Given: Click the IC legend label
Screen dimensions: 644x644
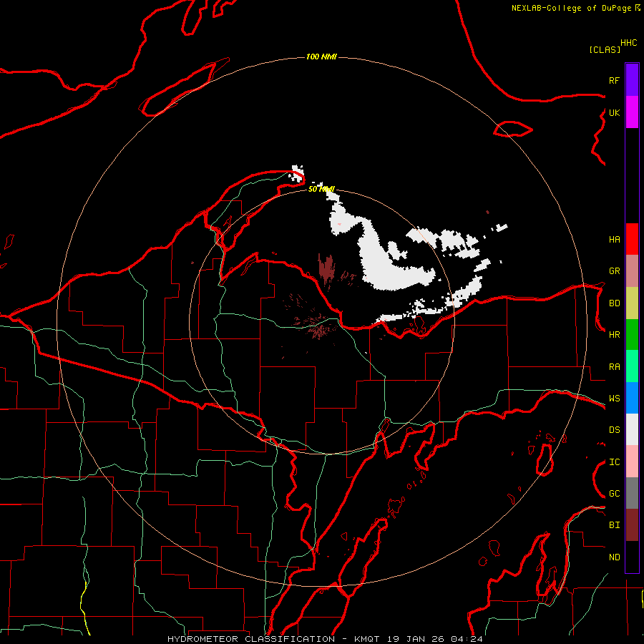Looking at the screenshot, I should click(615, 462).
